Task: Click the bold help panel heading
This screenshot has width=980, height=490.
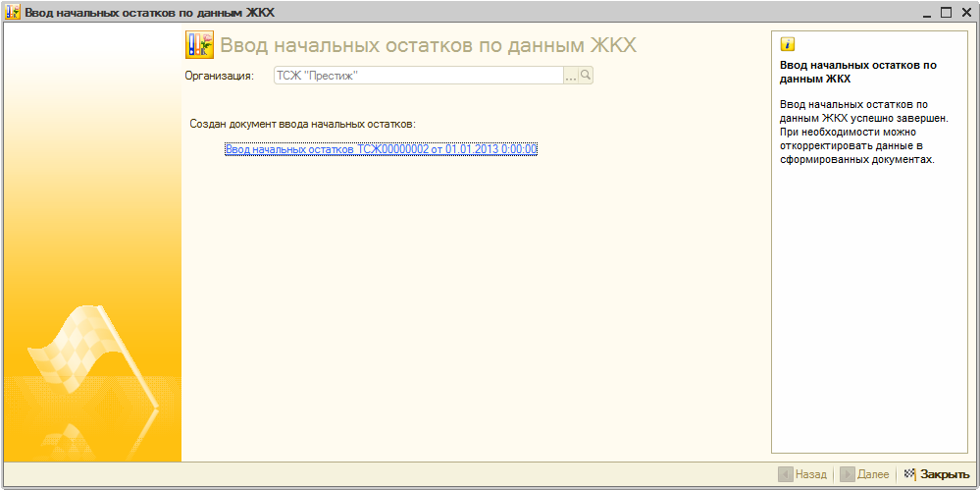Action: (x=858, y=72)
